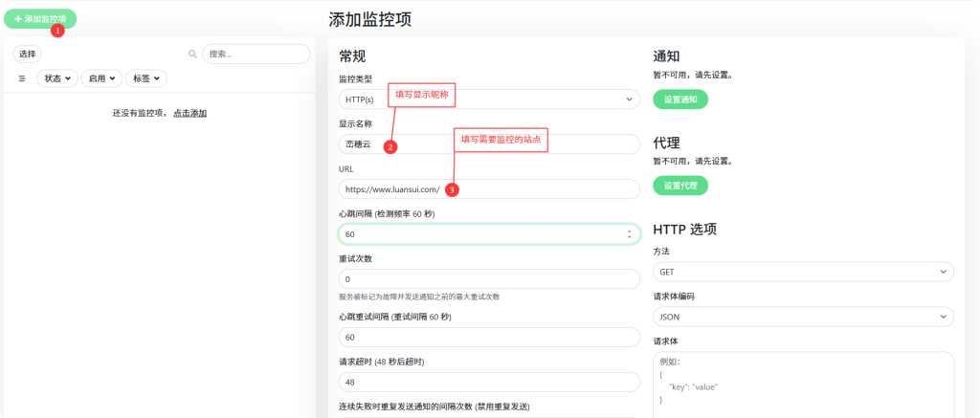This screenshot has width=980, height=418.
Task: Click the 请求超时 input field
Action: coord(489,383)
